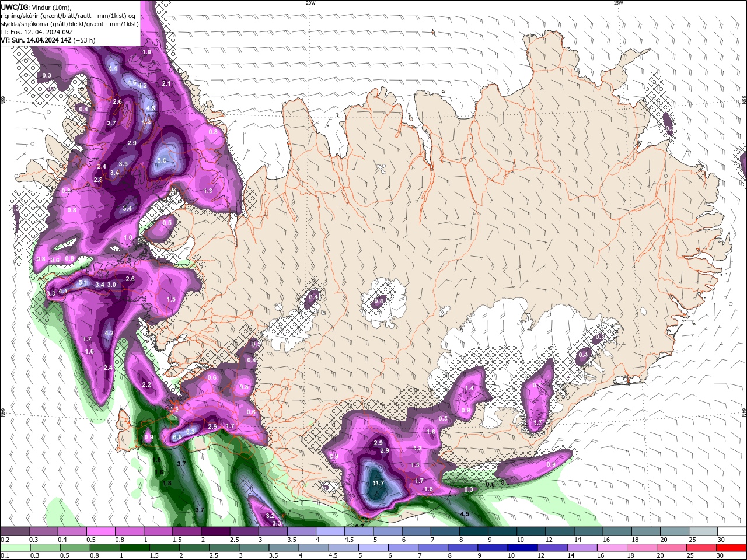Screen dimensions: 747x560
Task: Pick the darkest green swatch labeled 1
Action: [134, 548]
